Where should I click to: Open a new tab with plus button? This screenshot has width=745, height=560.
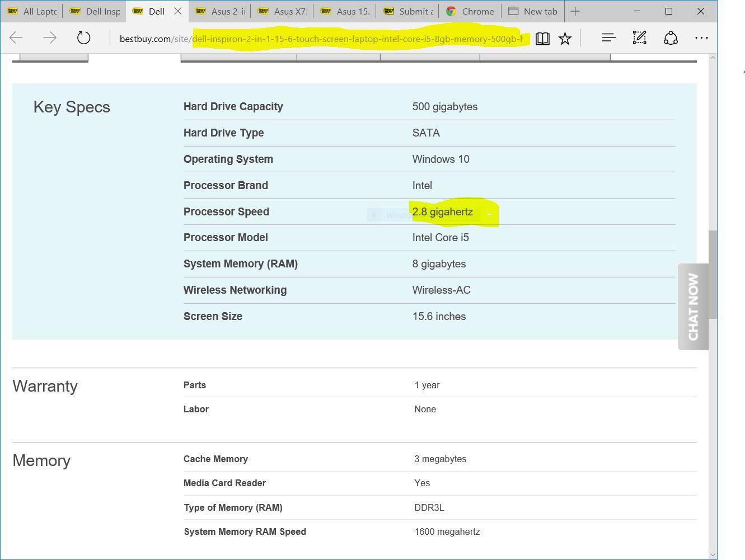click(575, 11)
